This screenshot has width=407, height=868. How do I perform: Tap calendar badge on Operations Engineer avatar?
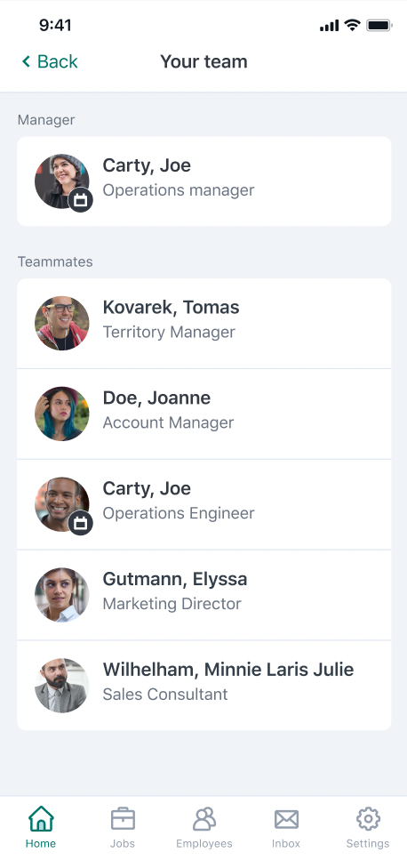pos(81,523)
